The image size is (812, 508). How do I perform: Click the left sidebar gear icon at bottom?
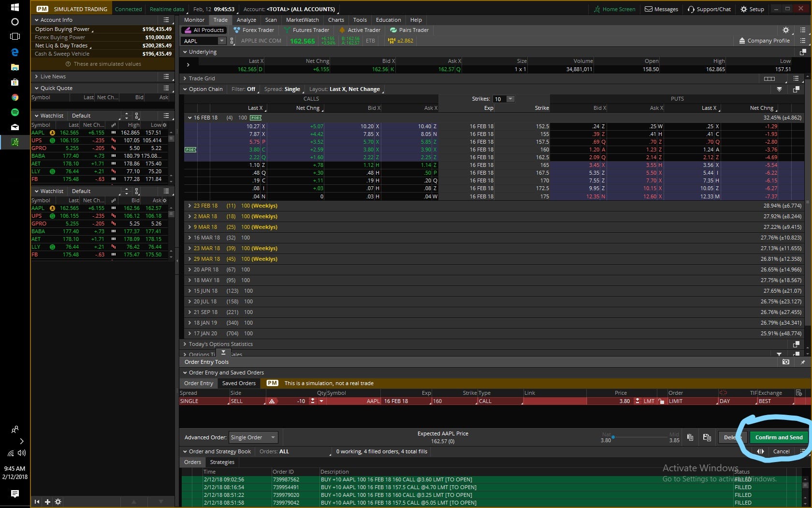[x=58, y=502]
